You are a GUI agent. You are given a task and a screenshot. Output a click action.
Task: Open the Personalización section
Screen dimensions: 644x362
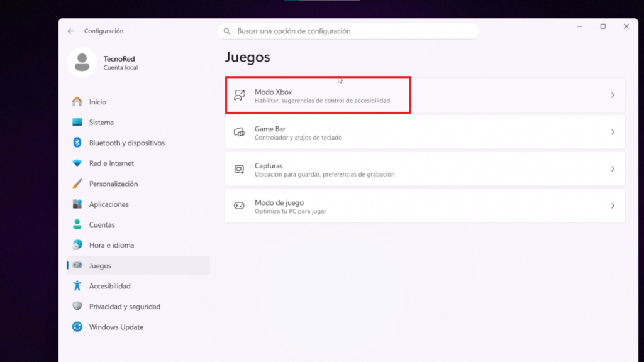138,184
